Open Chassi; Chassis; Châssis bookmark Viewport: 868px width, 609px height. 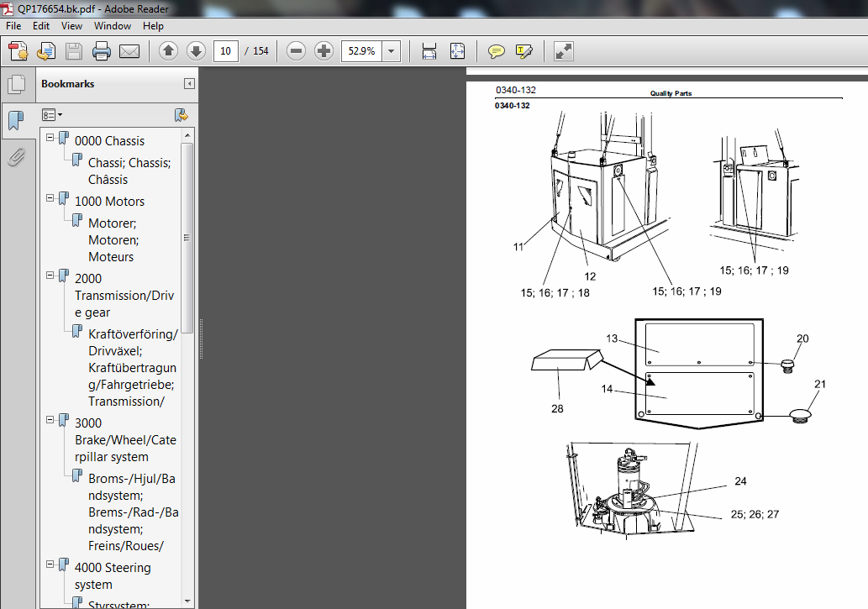tap(129, 171)
